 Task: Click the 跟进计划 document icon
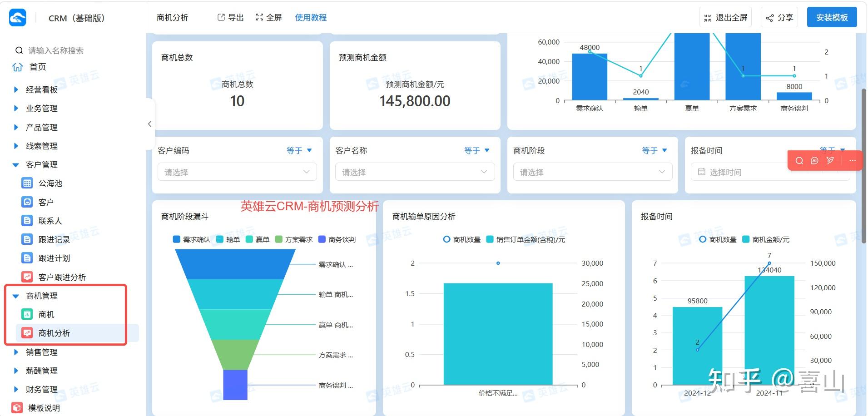[x=27, y=258]
